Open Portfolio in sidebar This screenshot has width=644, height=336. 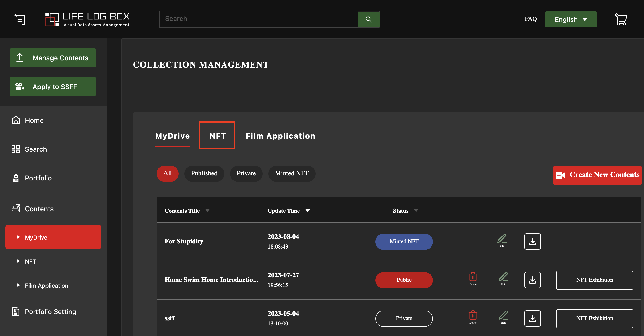pyautogui.click(x=31, y=178)
